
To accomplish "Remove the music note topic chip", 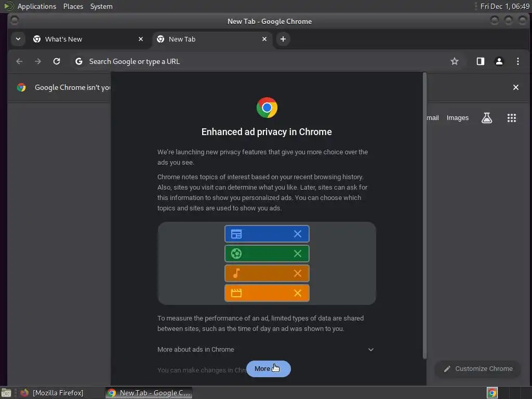I will click(x=298, y=273).
